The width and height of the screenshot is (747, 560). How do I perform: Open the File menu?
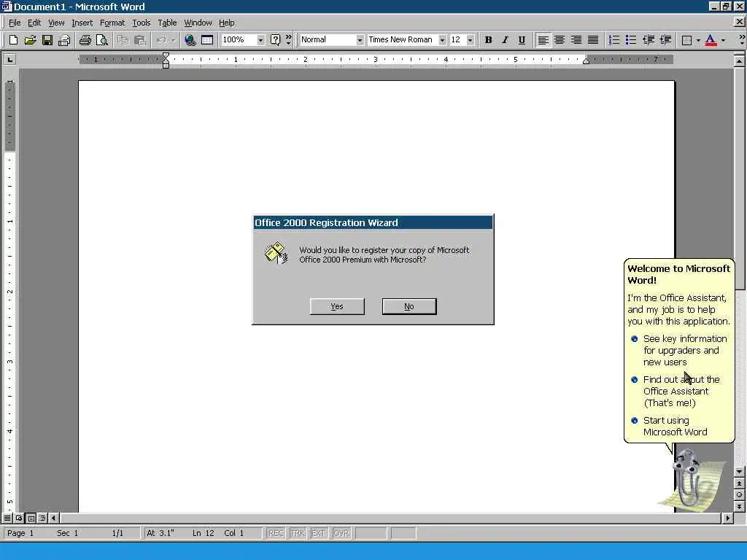[15, 23]
